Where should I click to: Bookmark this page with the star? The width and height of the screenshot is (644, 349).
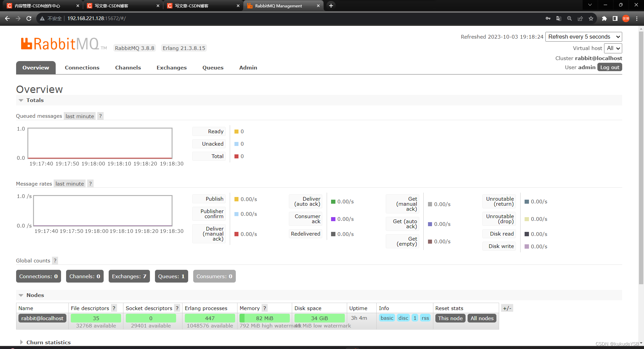point(591,18)
